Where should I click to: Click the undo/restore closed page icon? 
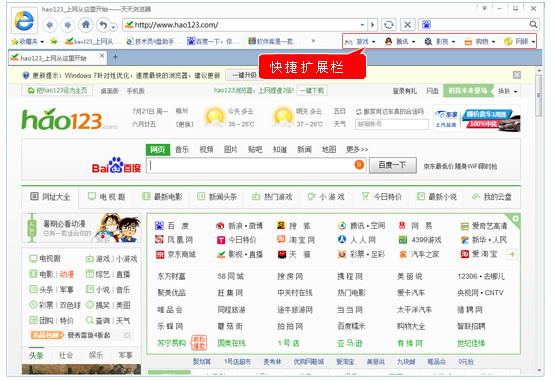[103, 25]
